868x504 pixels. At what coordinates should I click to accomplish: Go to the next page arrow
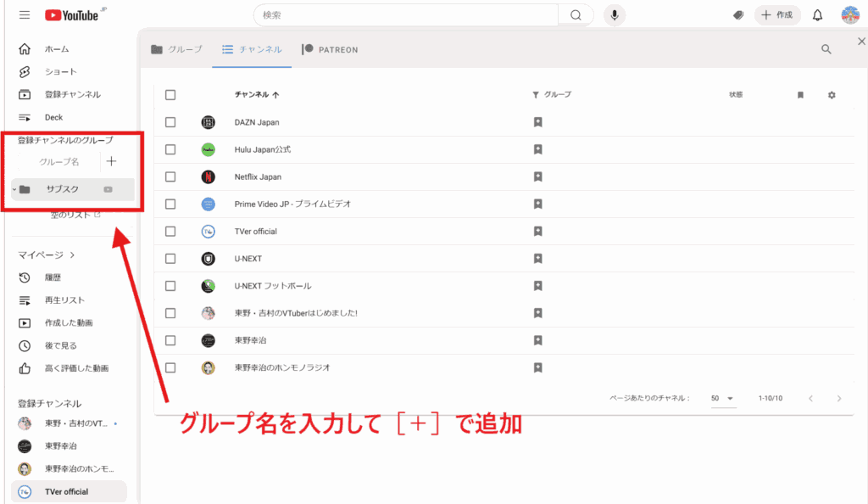(x=838, y=398)
